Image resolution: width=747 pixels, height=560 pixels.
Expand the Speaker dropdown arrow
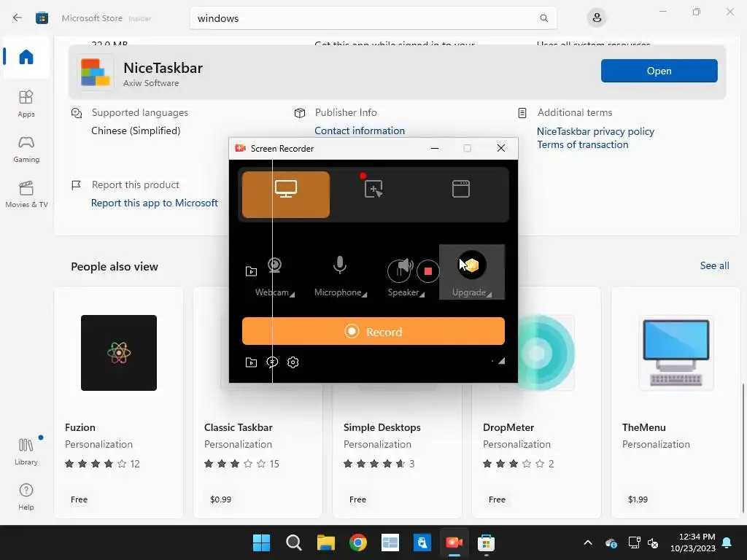point(422,295)
